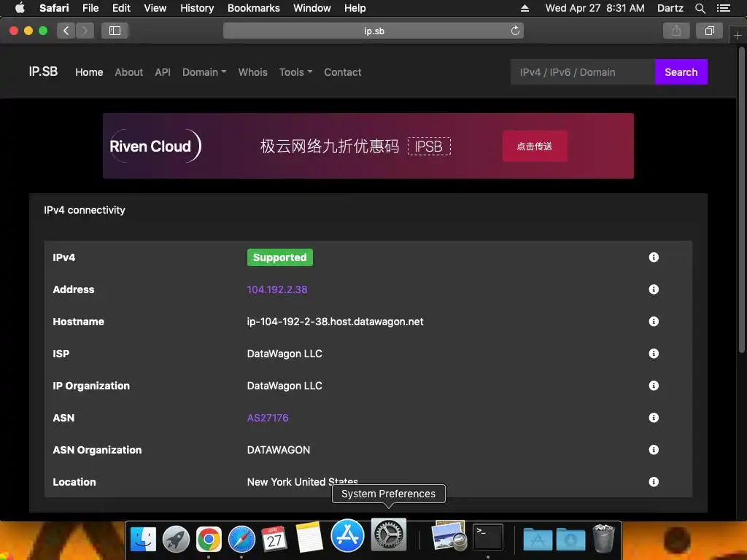Click the eject icon in the menu bar
This screenshot has width=747, height=560.
click(525, 8)
